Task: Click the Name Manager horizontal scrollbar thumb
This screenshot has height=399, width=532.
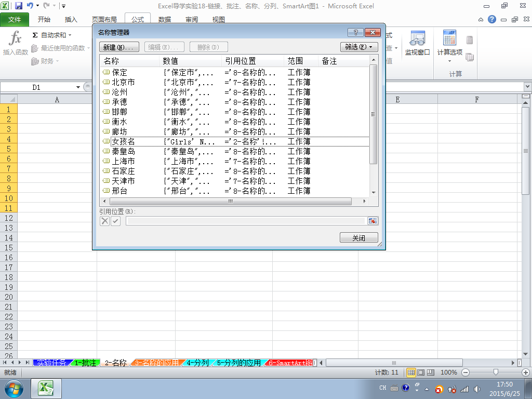Action: pos(231,201)
